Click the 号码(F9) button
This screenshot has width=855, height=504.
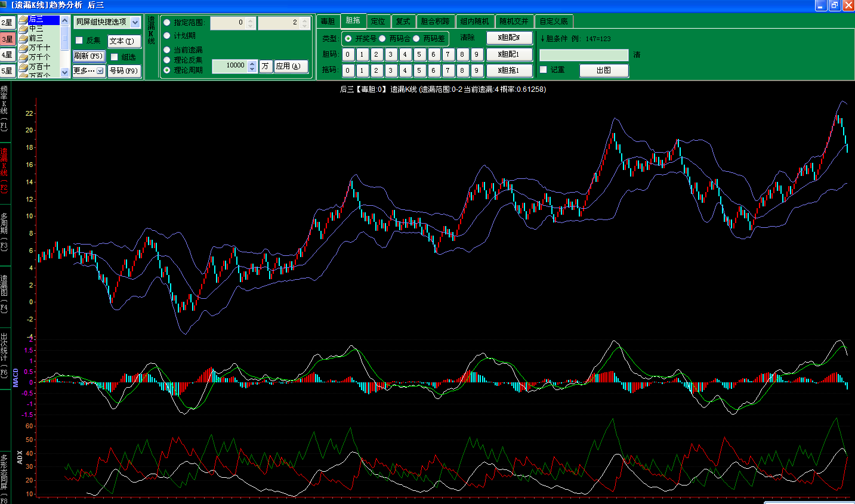tap(124, 71)
